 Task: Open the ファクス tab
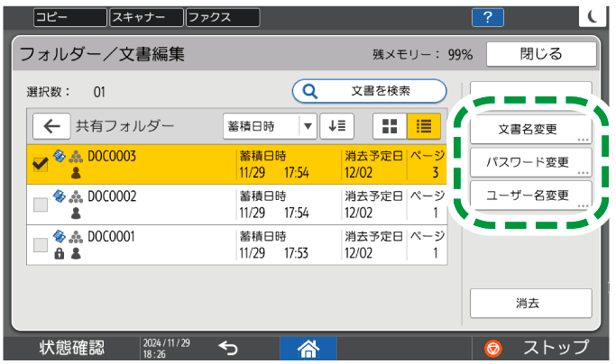(x=223, y=18)
